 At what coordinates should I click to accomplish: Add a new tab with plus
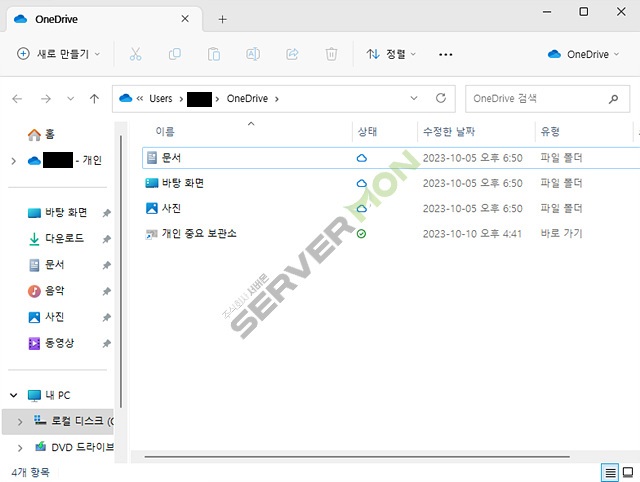(x=222, y=19)
